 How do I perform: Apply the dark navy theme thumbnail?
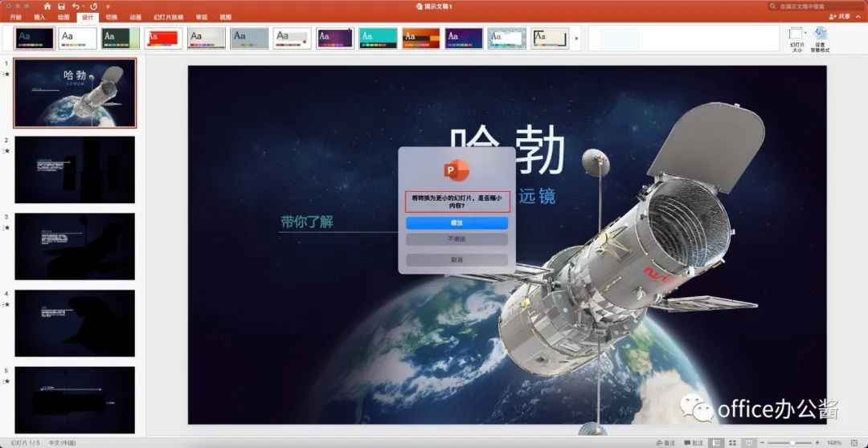point(35,39)
